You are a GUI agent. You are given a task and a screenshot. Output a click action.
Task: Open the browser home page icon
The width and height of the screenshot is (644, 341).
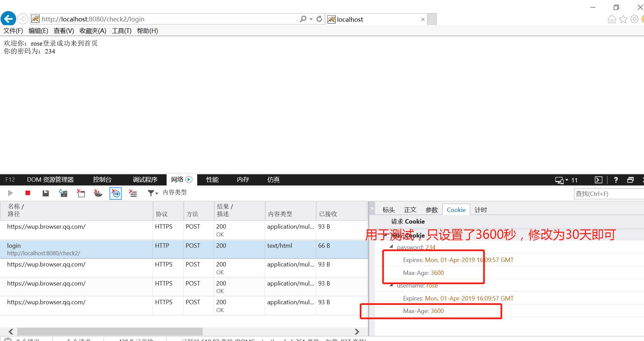(x=612, y=19)
